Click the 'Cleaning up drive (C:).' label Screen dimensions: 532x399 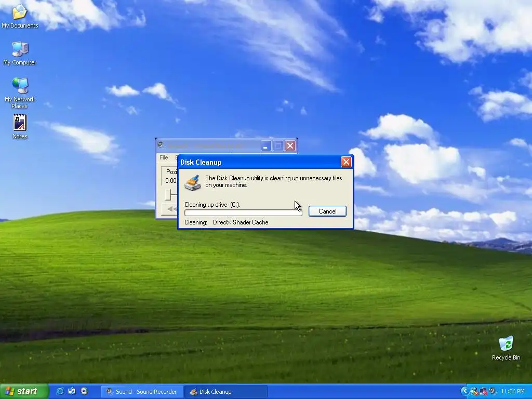(212, 205)
